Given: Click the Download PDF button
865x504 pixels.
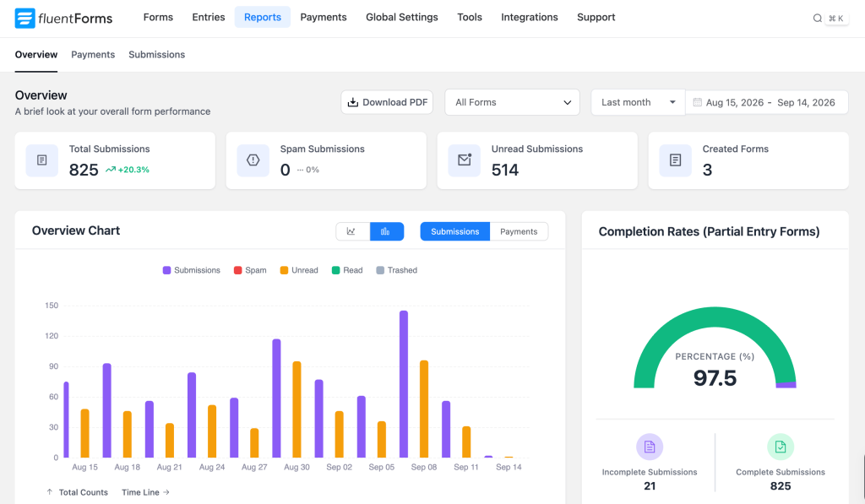Looking at the screenshot, I should tap(387, 102).
